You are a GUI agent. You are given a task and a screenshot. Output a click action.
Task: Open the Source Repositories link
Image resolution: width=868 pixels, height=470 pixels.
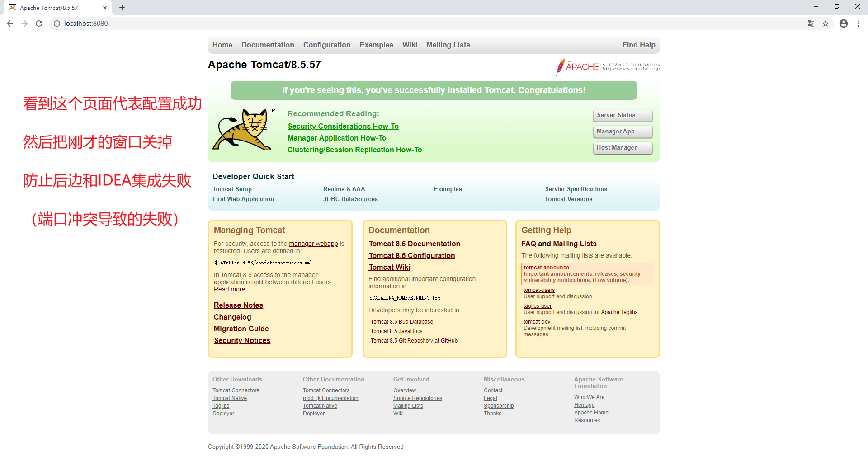417,398
